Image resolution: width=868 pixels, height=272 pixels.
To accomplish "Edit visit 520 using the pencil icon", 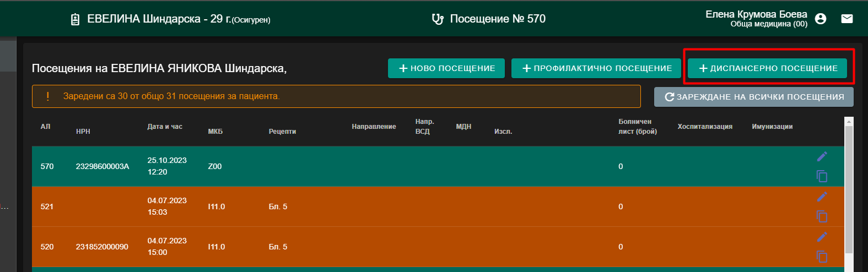I will point(822,237).
